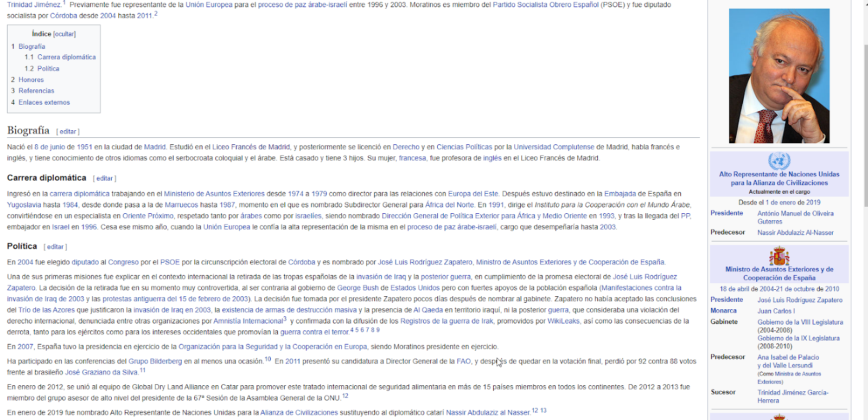Open 'Ciencias Políticas' link
Image resolution: width=868 pixels, height=420 pixels.
coord(464,147)
